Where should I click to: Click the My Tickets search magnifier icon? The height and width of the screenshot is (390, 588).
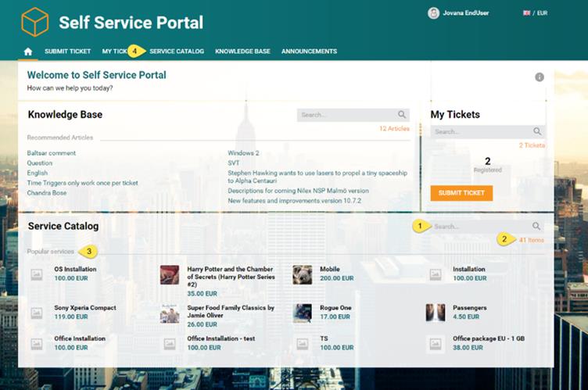537,131
